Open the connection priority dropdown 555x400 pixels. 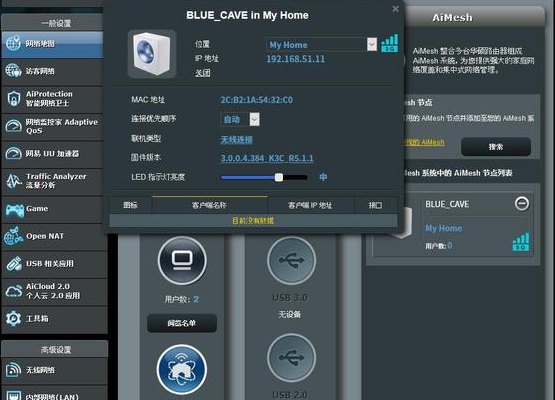click(254, 119)
